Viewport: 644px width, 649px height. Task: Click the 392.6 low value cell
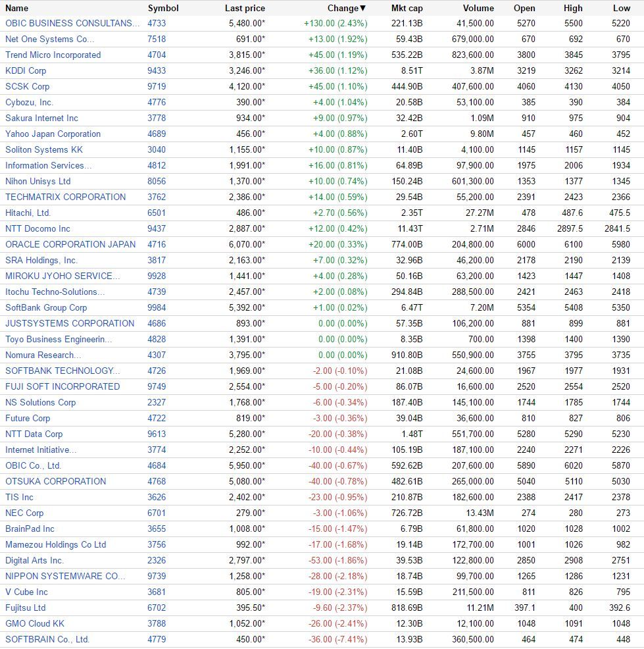619,608
